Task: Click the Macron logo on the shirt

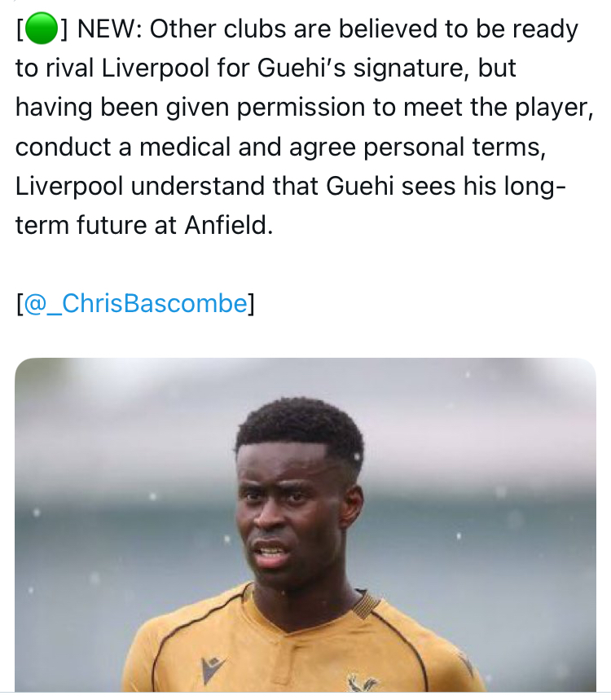Action: tap(214, 670)
